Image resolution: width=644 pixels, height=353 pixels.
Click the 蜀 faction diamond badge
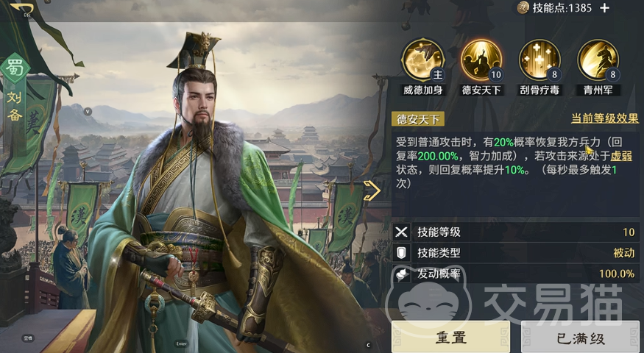[15, 68]
